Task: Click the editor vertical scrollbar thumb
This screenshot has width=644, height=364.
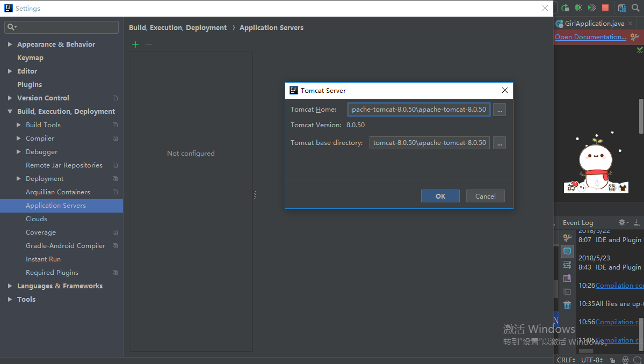Action: 641,116
